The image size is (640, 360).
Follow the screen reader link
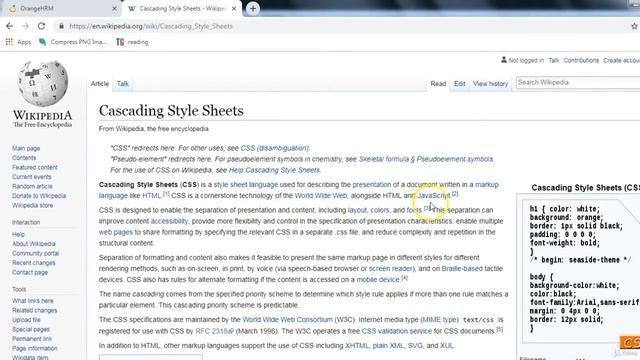click(391, 269)
